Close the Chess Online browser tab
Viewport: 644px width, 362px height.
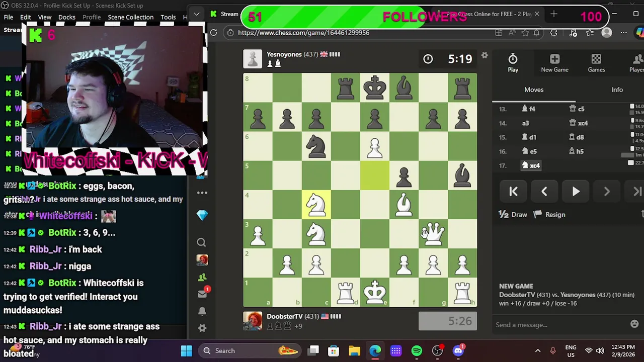537,14
